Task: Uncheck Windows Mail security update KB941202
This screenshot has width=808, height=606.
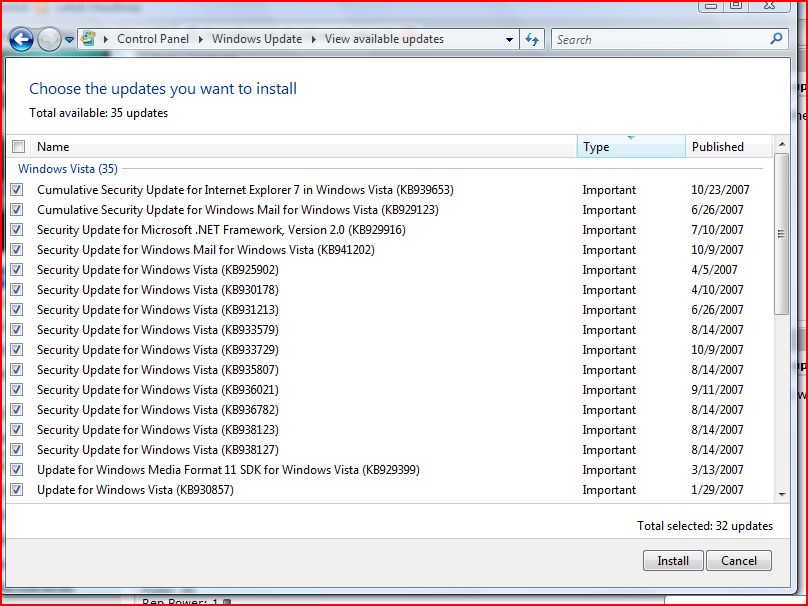Action: click(x=16, y=250)
